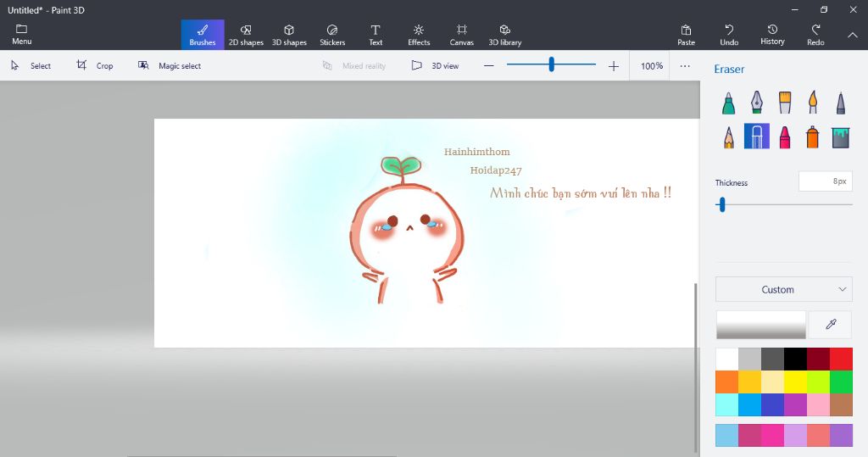Select the Pencil brush
This screenshot has width=868, height=457.
pos(728,137)
